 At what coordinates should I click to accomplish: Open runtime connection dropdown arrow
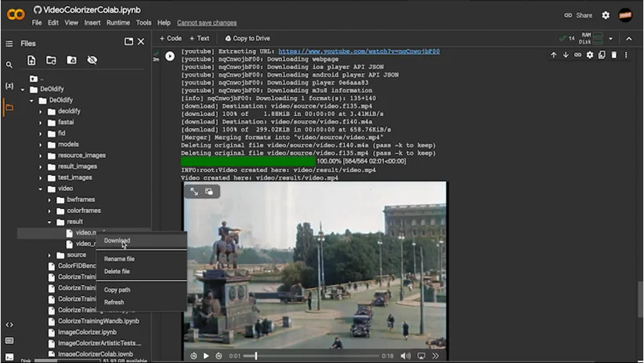pos(611,39)
